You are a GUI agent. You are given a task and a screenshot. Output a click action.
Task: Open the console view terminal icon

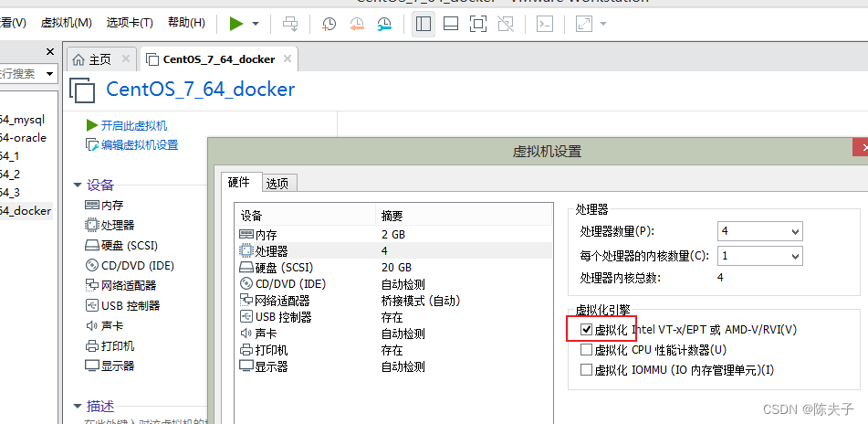coord(545,23)
